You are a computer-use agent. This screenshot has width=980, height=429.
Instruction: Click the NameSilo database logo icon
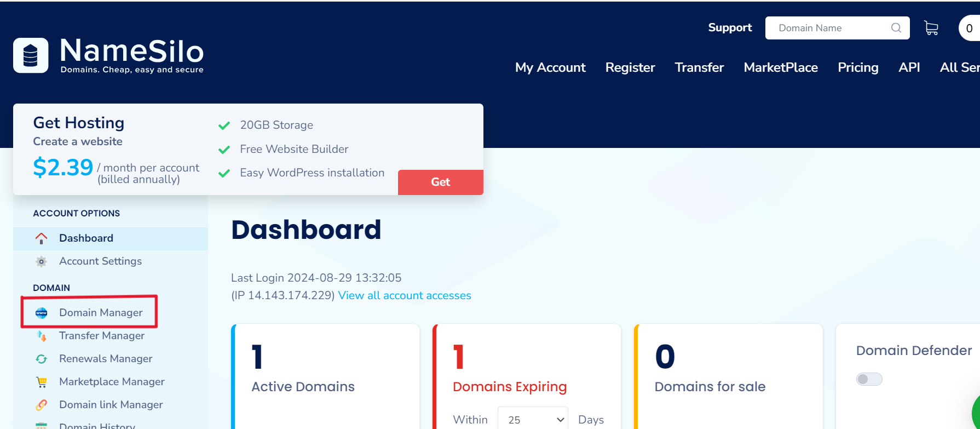(x=31, y=55)
